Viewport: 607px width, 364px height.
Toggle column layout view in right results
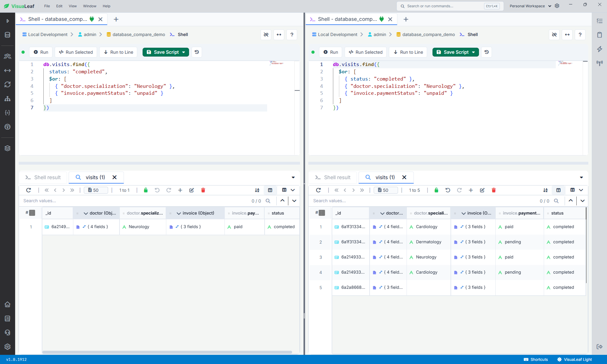(x=558, y=190)
